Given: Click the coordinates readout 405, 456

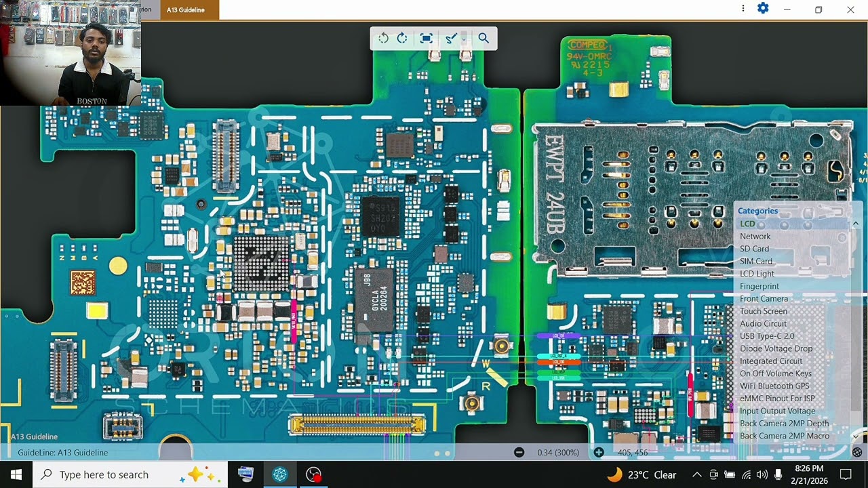Looking at the screenshot, I should [x=632, y=452].
